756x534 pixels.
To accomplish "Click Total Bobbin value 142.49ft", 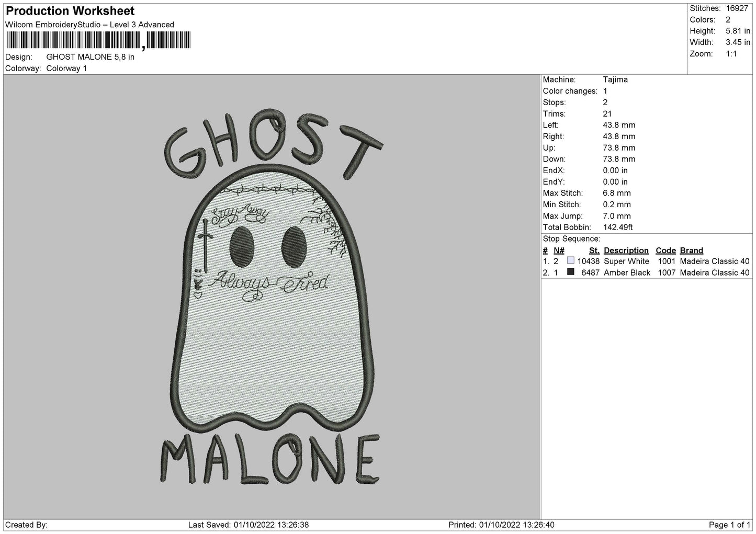I will [618, 228].
